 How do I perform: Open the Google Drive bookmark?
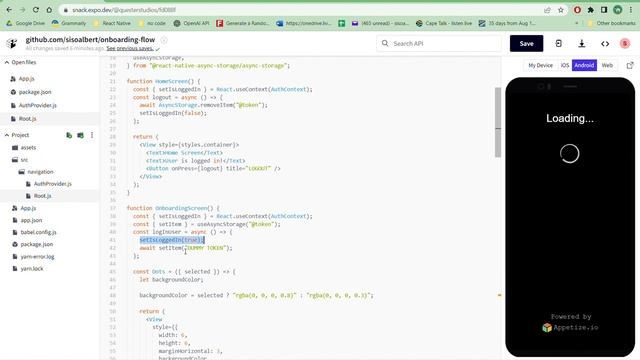pyautogui.click(x=25, y=23)
